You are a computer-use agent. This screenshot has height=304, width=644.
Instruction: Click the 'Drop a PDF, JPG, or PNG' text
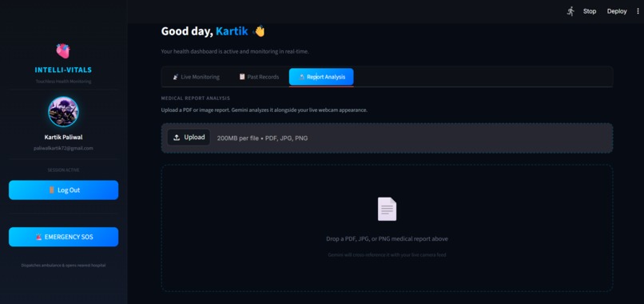(x=387, y=238)
